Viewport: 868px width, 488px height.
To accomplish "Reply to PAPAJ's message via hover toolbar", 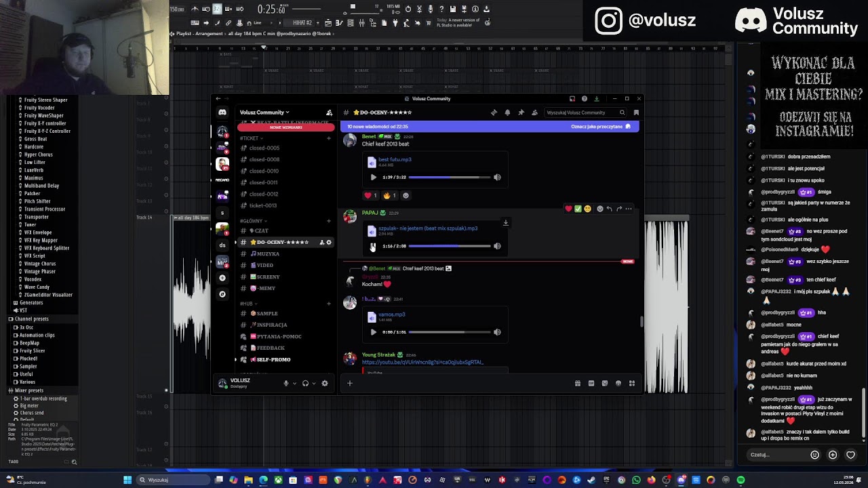I will [609, 209].
